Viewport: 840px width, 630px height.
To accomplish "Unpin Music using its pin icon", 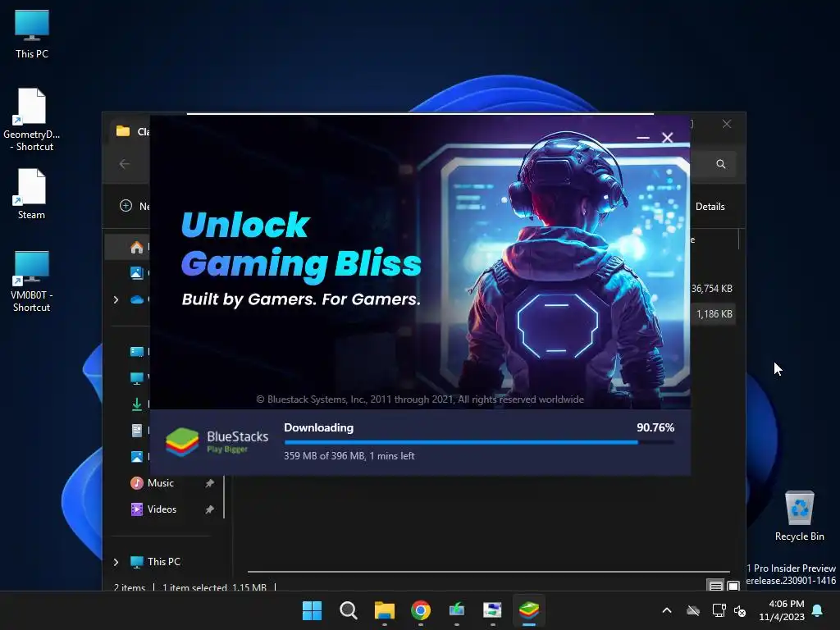I will point(209,483).
